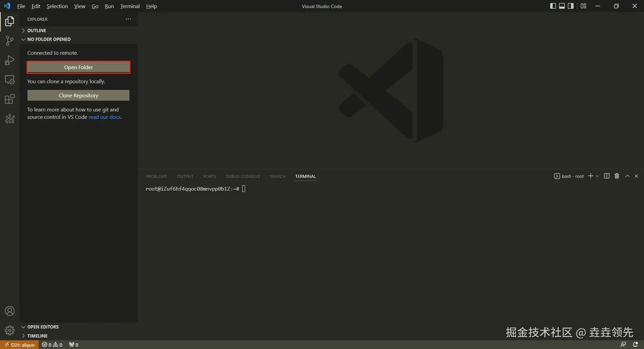The height and width of the screenshot is (349, 644).
Task: Click the chart icon below Extensions
Action: tap(9, 119)
